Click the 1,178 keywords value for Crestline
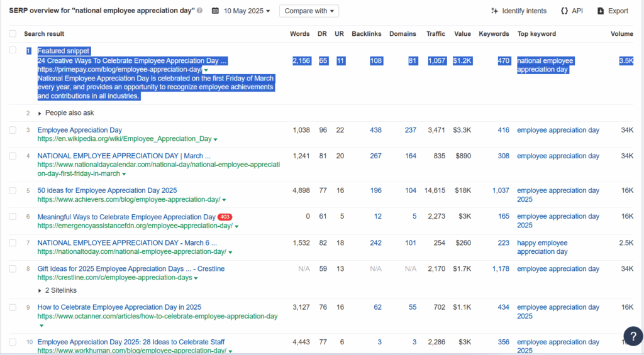The image size is (644, 355). pos(501,269)
